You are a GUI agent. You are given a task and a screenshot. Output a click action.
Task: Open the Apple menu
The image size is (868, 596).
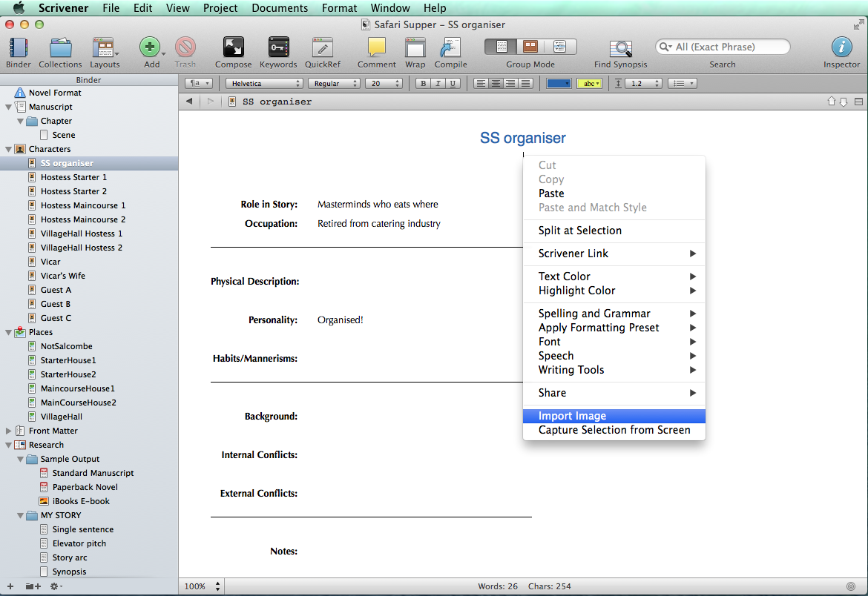point(19,7)
